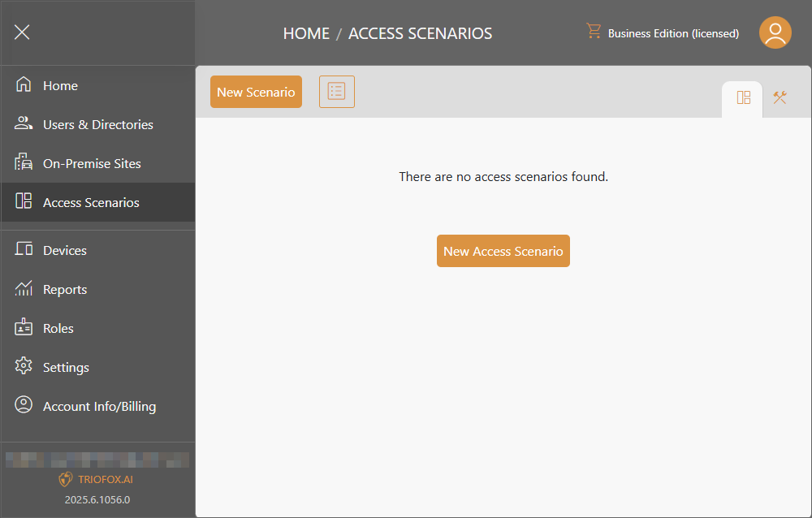Open the Account Info/Billing label

click(99, 407)
